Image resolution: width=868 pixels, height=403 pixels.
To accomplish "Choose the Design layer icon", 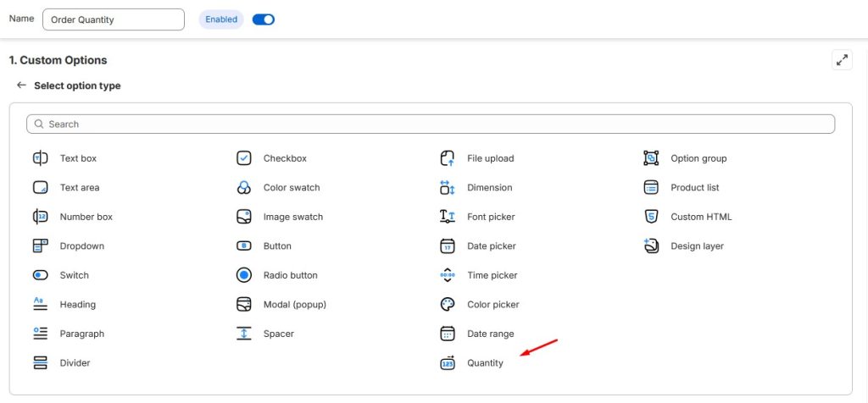I will point(651,246).
